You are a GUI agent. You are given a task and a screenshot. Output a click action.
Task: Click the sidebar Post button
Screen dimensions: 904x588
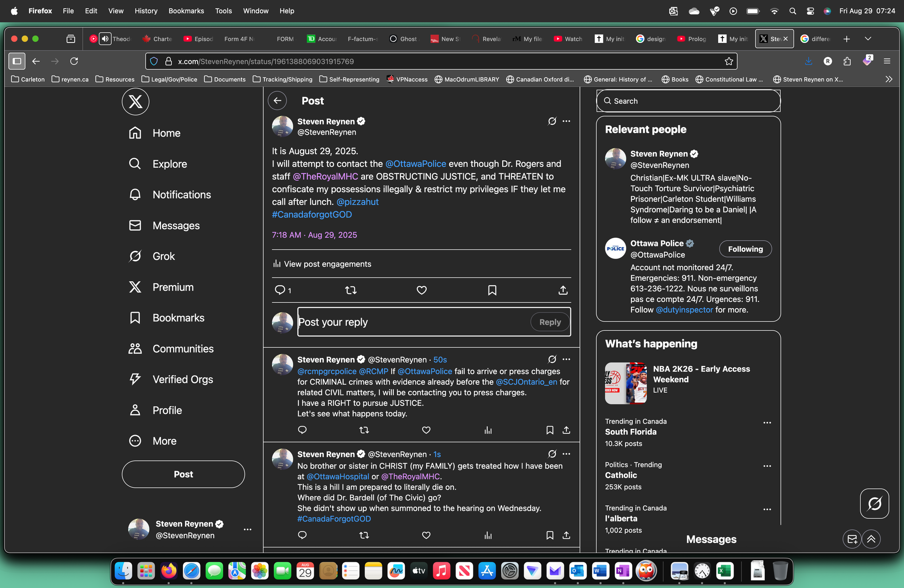coord(183,474)
